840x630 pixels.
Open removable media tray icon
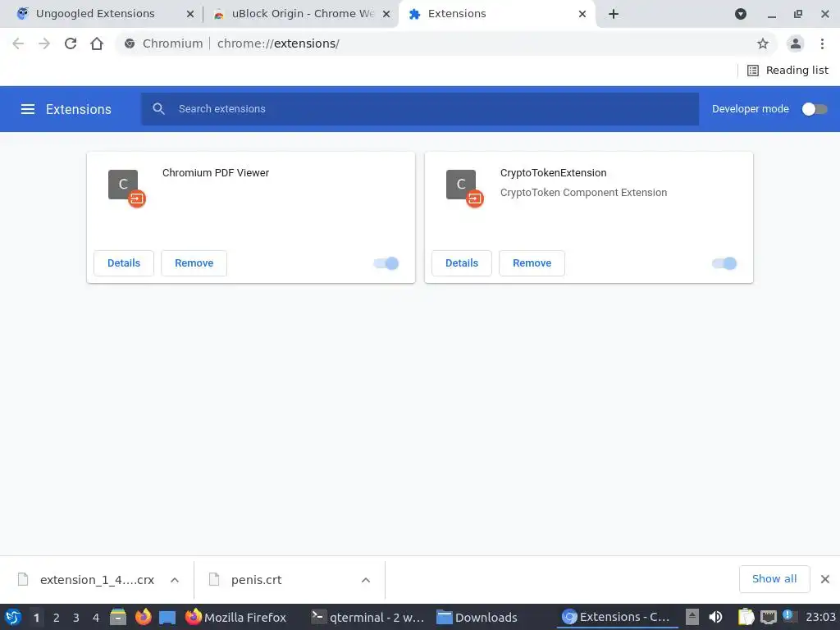pyautogui.click(x=692, y=617)
